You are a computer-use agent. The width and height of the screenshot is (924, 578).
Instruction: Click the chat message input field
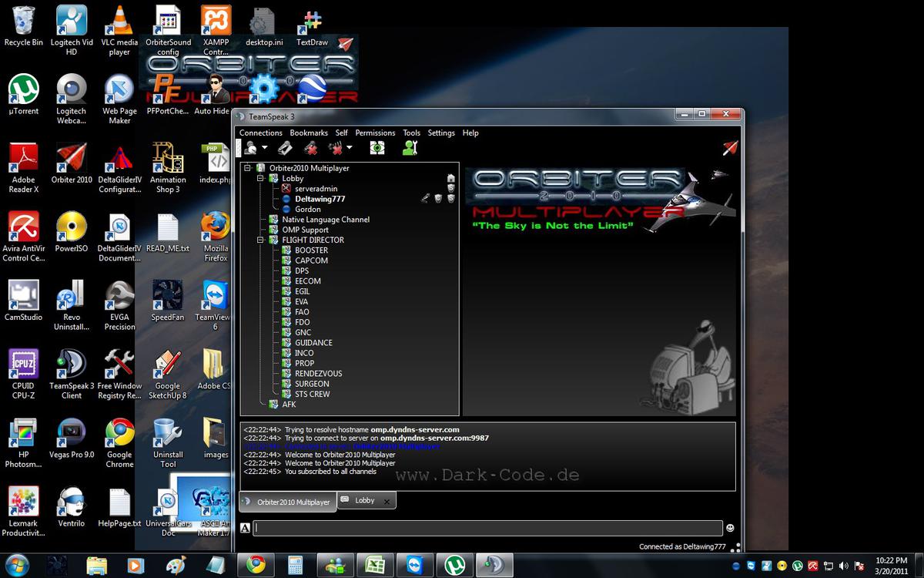tap(488, 528)
